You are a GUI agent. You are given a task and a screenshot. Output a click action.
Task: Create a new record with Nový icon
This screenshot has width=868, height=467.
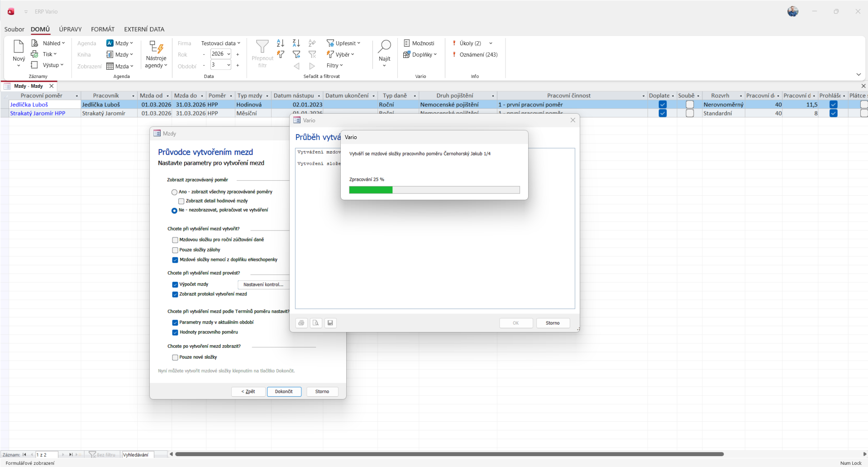click(19, 47)
